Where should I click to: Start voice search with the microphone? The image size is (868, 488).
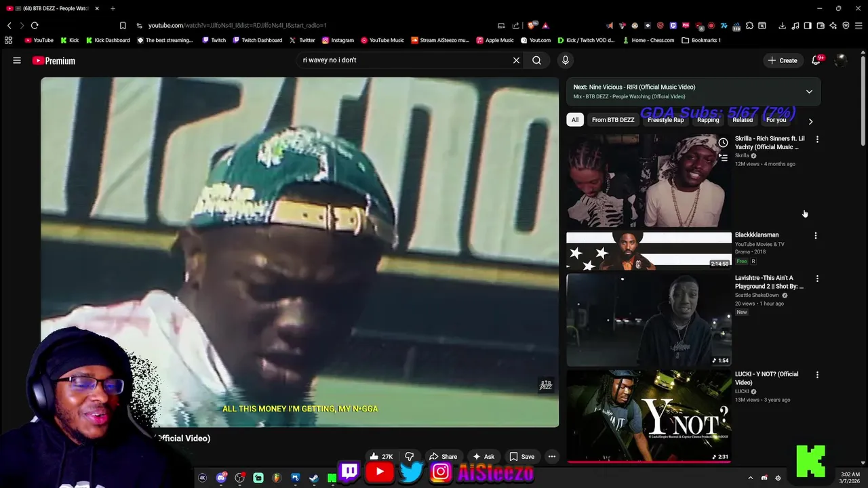pyautogui.click(x=565, y=60)
